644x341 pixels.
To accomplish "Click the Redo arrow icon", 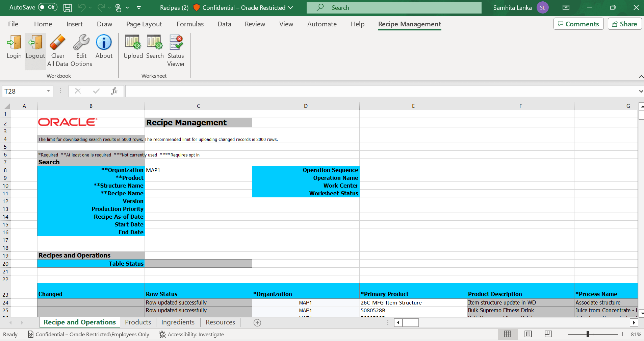I will pos(101,7).
